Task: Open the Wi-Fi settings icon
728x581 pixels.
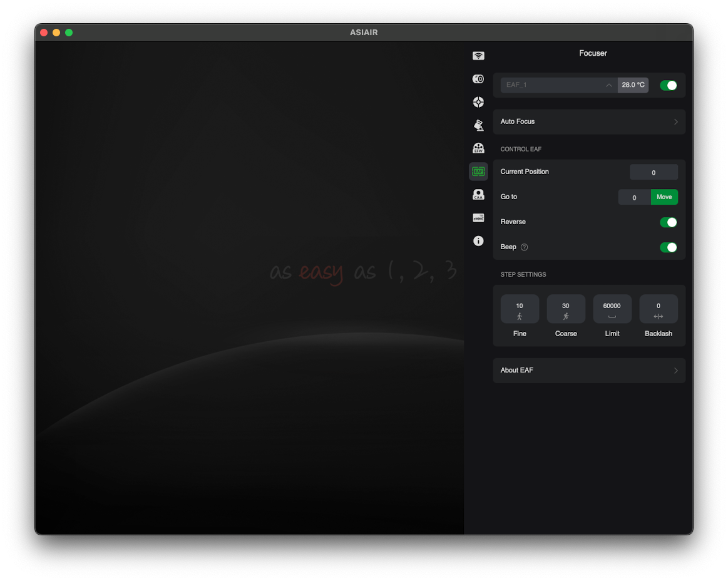Action: click(x=478, y=56)
